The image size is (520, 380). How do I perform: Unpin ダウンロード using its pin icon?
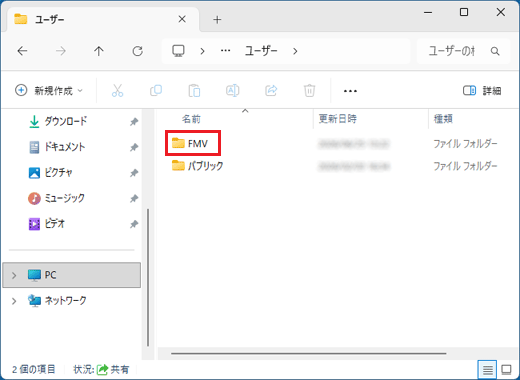point(134,122)
